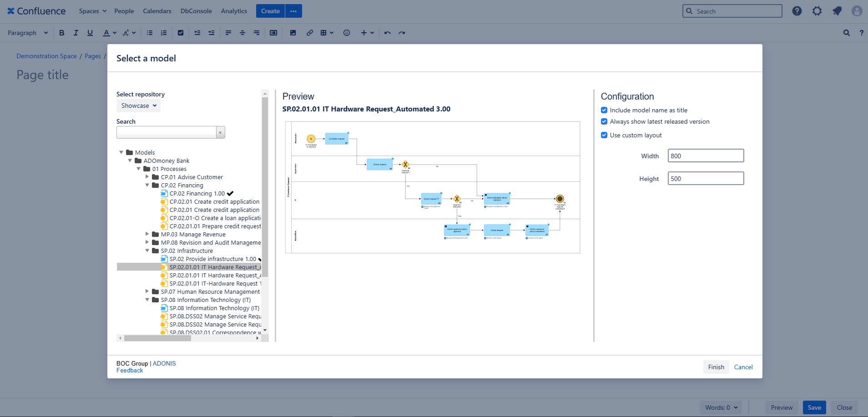Disable Always show latest released version
Viewport: 868px width, 417px height.
[x=604, y=121]
